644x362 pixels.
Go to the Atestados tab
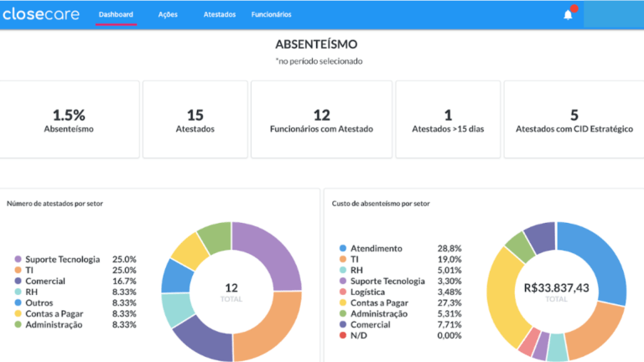point(220,14)
